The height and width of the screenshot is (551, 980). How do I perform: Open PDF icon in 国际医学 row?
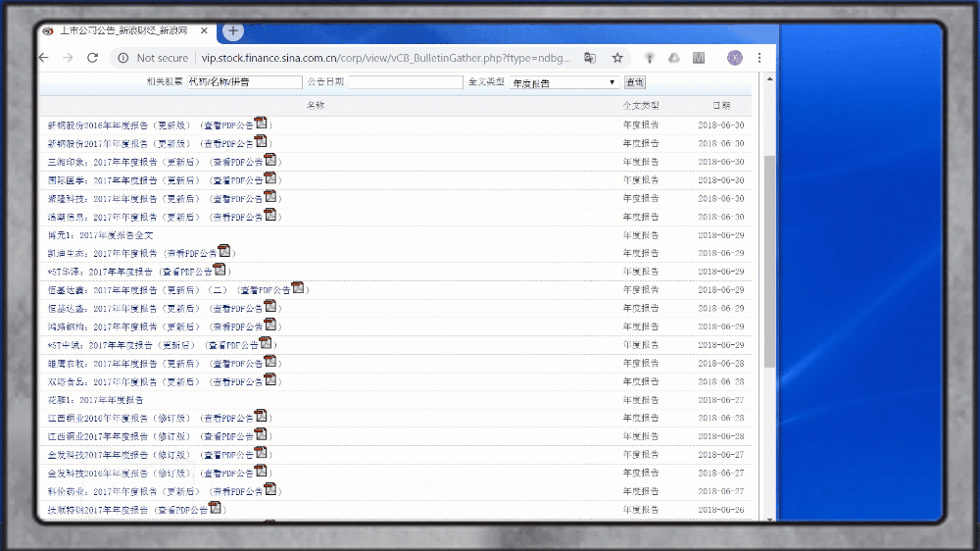tap(270, 177)
